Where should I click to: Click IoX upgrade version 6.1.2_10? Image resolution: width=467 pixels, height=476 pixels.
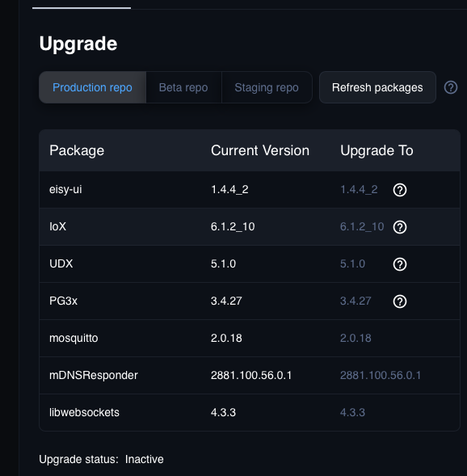tap(362, 227)
